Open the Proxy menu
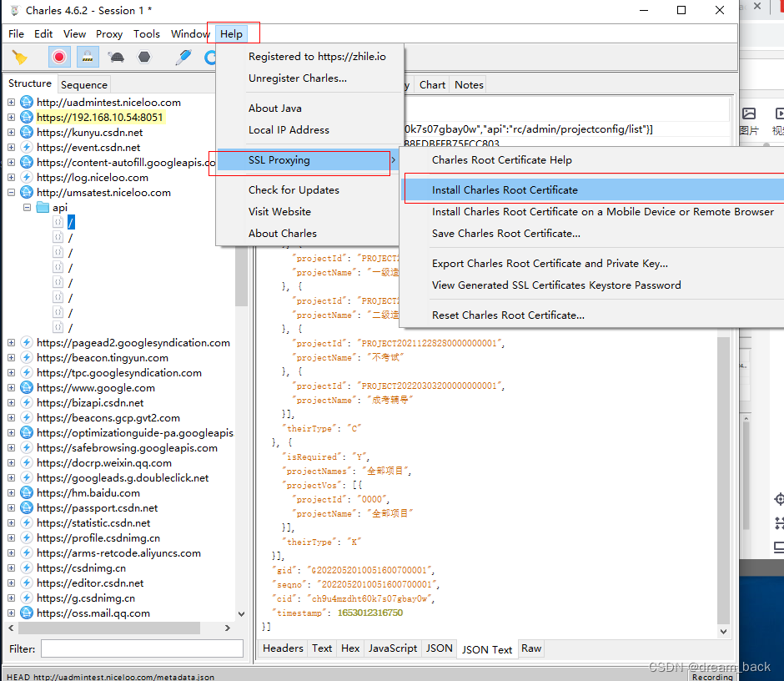The image size is (784, 681). 109,34
